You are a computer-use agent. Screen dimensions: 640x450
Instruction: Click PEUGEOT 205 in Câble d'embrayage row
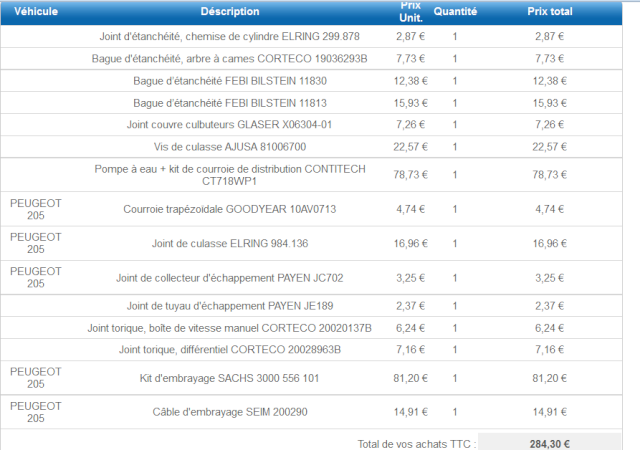36,412
